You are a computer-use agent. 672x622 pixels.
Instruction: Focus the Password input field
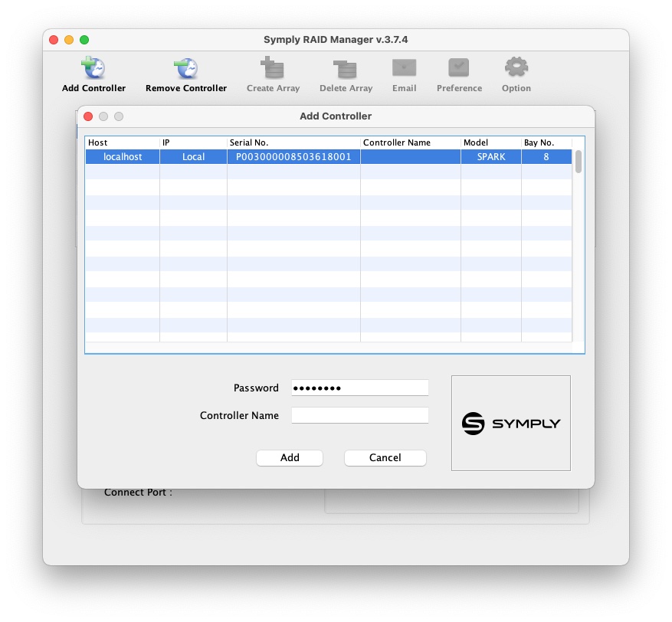coord(360,388)
